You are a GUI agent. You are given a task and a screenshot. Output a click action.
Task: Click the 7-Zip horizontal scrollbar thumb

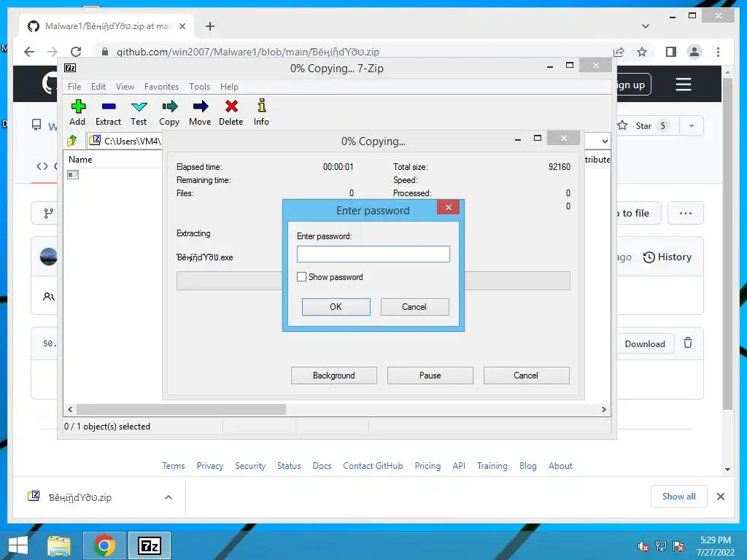coord(181,410)
